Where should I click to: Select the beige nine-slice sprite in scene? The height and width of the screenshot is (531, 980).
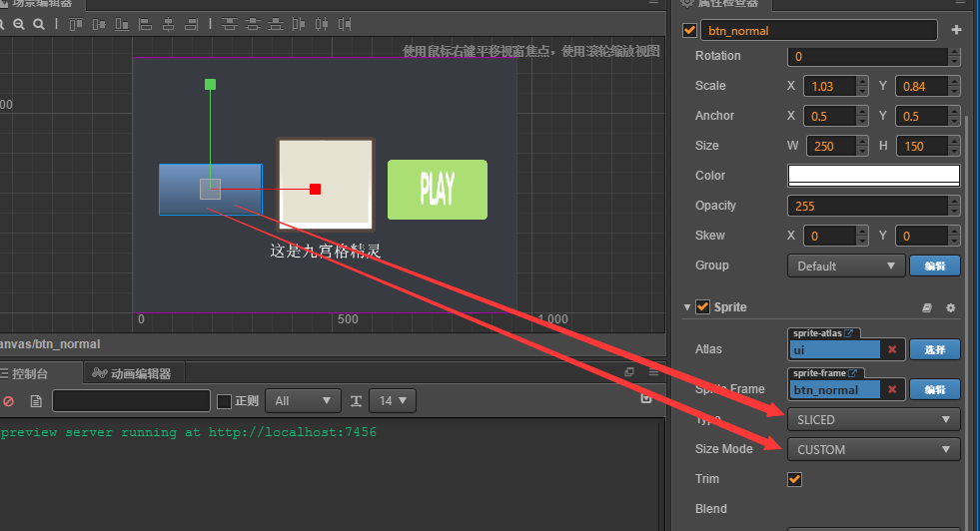326,185
